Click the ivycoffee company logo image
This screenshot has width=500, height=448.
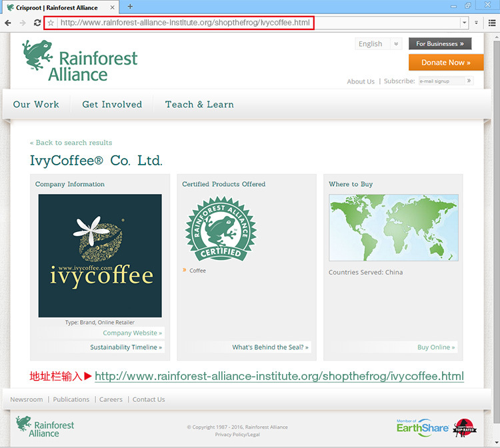tap(100, 255)
